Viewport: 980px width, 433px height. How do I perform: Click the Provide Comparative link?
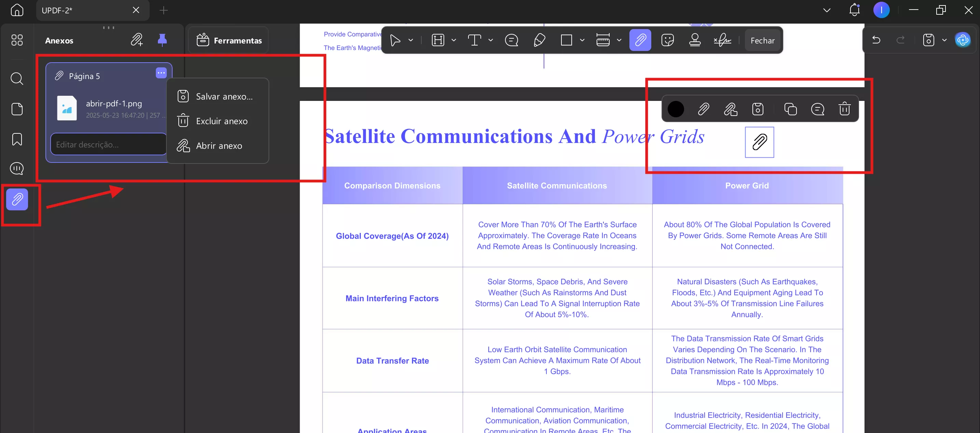[x=352, y=34]
